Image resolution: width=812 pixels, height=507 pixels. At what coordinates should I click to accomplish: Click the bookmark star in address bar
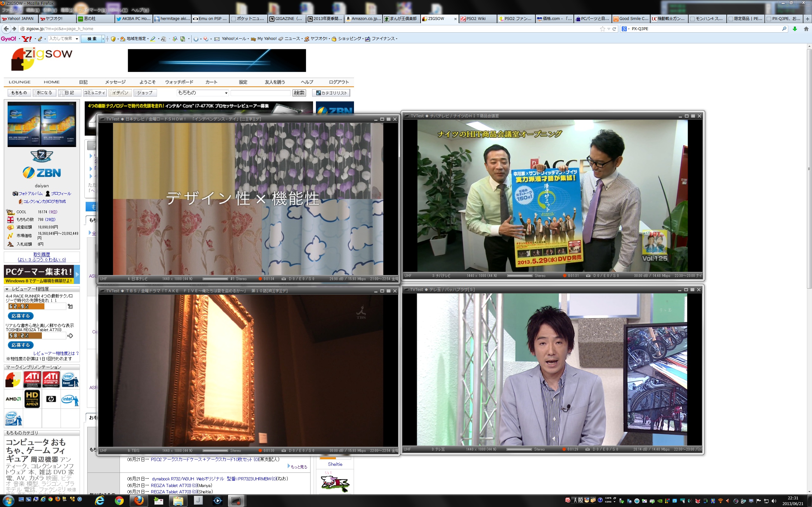(602, 29)
